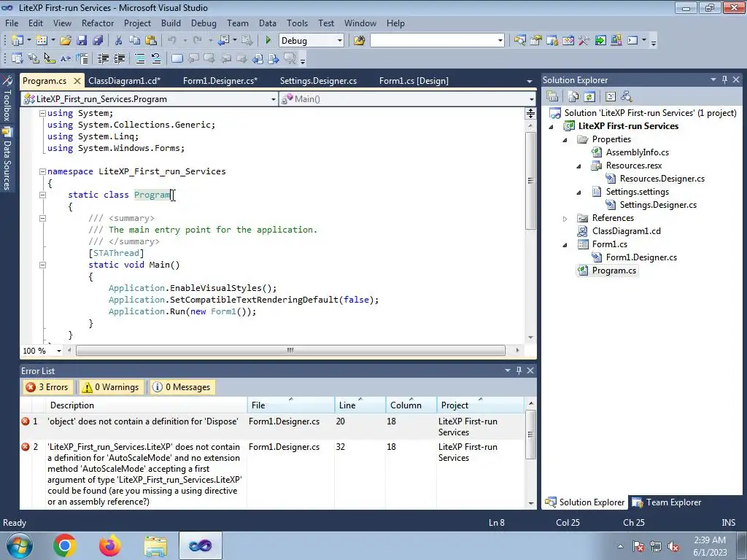Open the active files tab list dropdown

tap(530, 81)
